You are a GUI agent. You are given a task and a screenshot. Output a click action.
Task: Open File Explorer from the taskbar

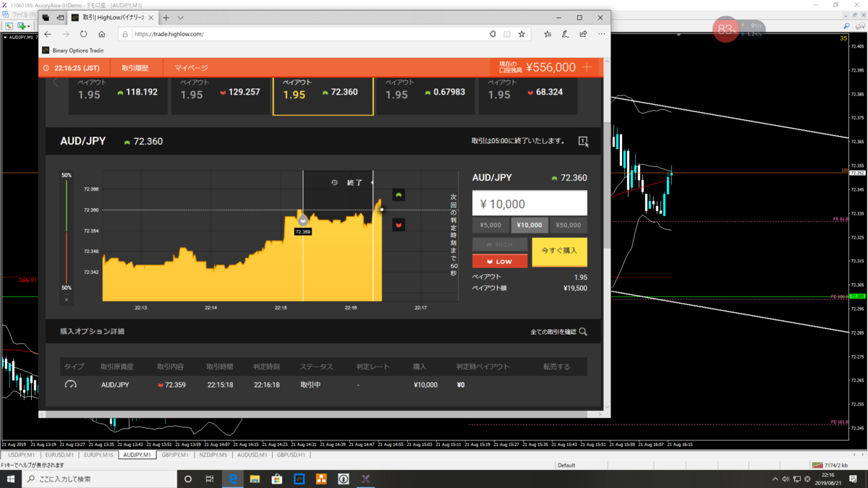(255, 479)
